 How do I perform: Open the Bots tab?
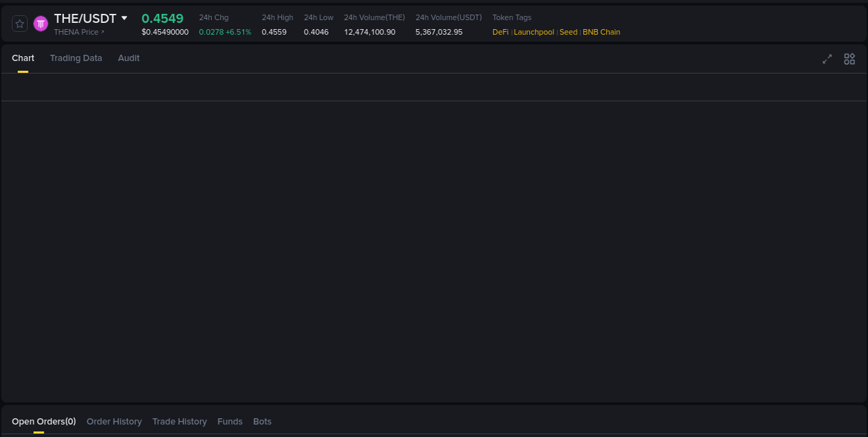262,421
